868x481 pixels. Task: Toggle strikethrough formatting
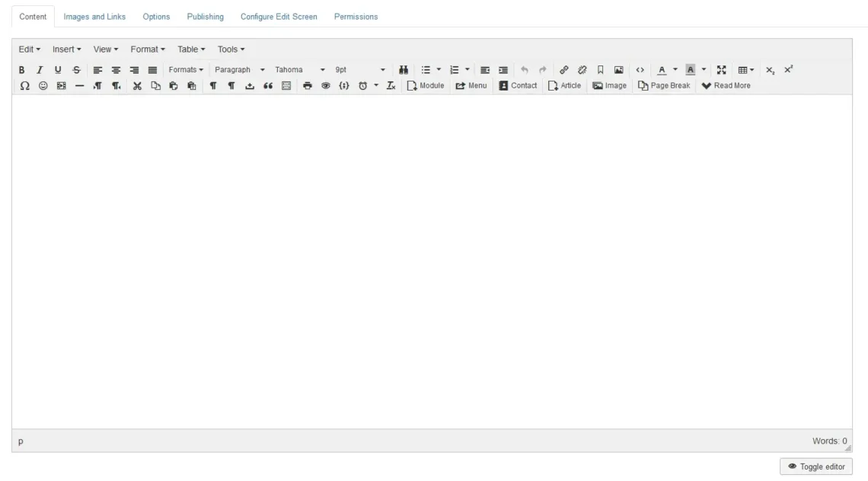tap(75, 68)
